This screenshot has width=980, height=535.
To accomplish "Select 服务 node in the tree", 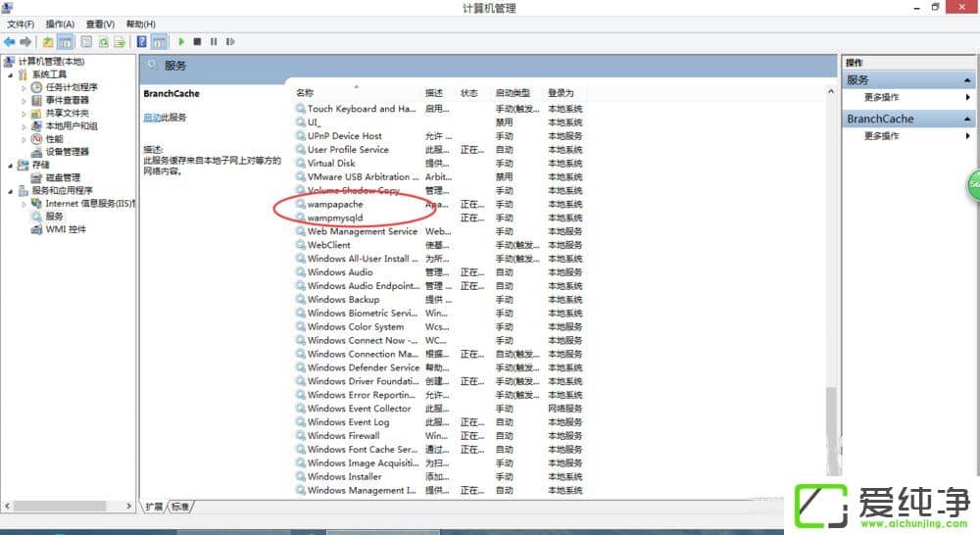I will click(54, 217).
